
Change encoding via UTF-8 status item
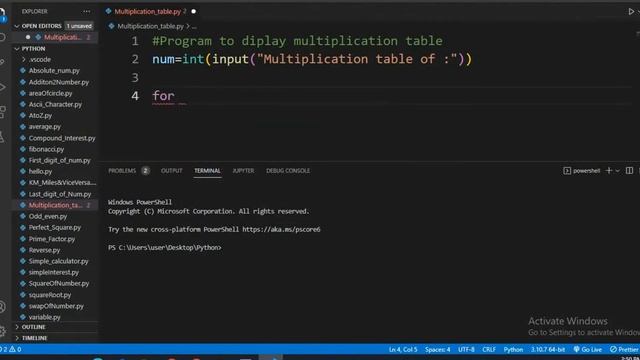(x=466, y=349)
